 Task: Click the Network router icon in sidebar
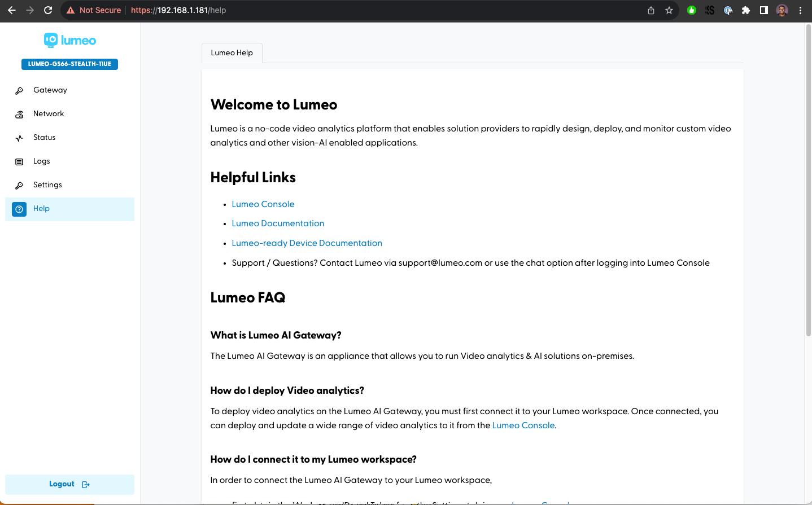[x=19, y=114]
